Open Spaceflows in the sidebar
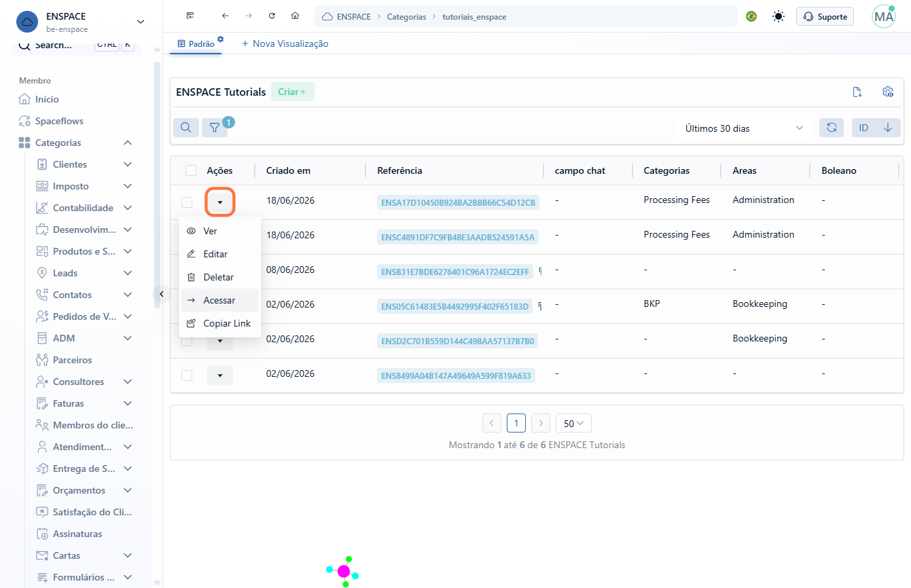This screenshot has height=588, width=911. point(59,121)
